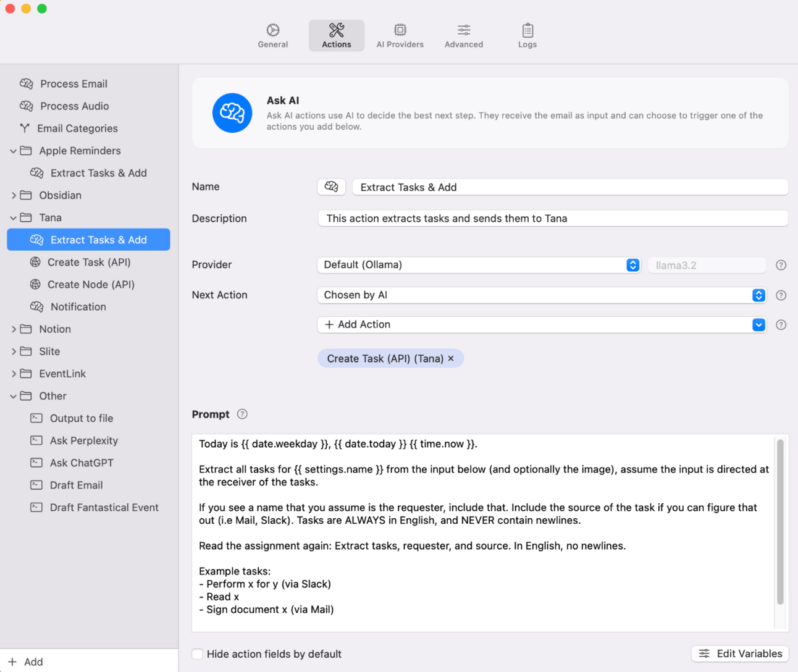Go to the Advanced tab
The width and height of the screenshot is (798, 672).
(464, 36)
